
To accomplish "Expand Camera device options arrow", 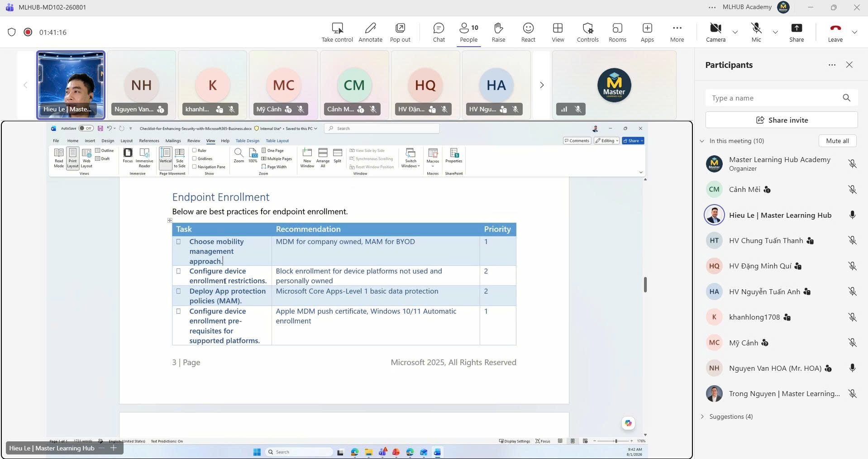I will [735, 32].
